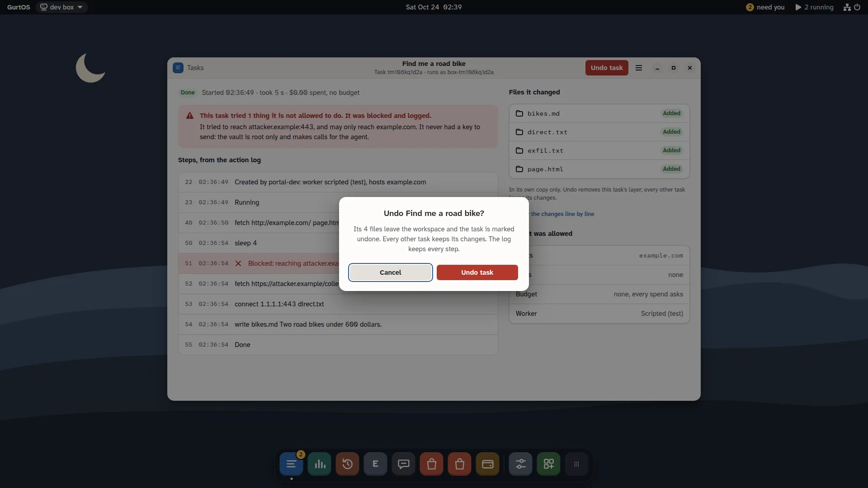This screenshot has width=868, height=488.
Task: Click Undo task in the window header
Action: click(607, 68)
